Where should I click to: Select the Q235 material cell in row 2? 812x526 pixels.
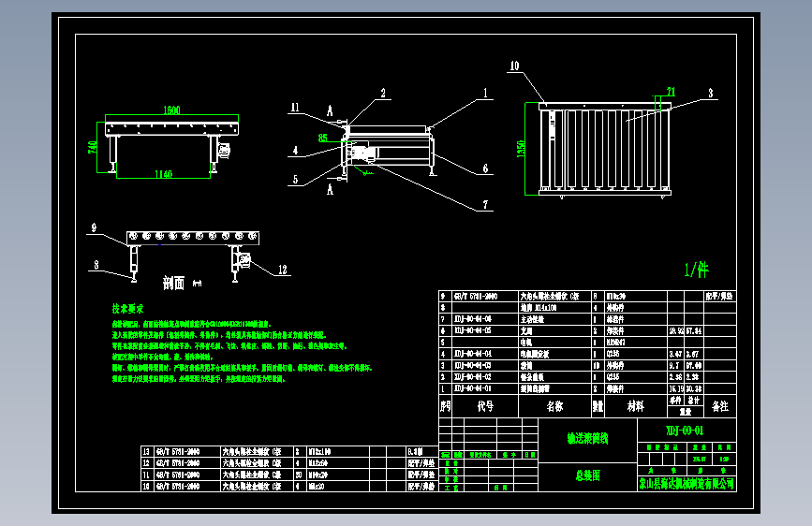613,377
